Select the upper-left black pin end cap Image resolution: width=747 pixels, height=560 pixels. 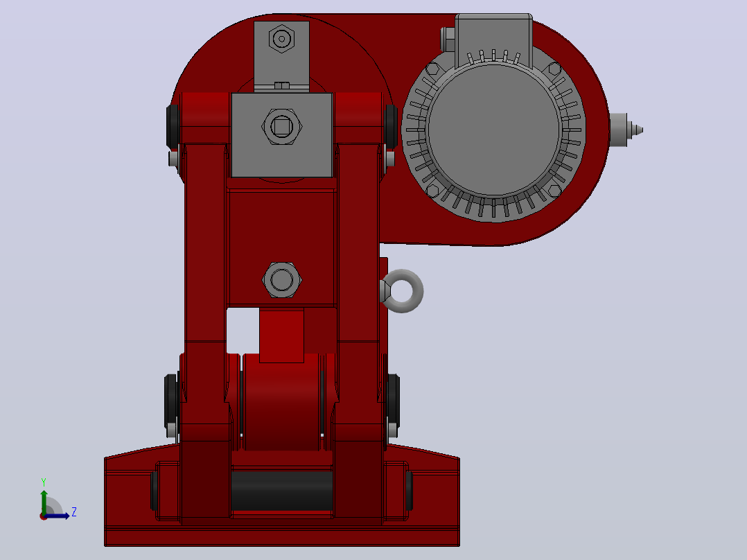(x=172, y=126)
